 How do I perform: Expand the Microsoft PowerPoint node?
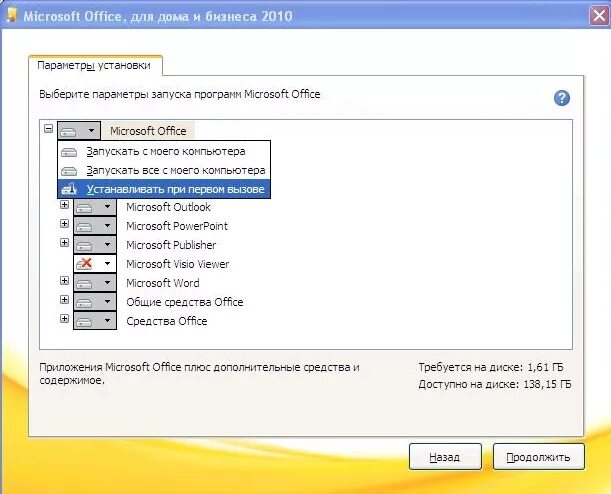coord(65,224)
